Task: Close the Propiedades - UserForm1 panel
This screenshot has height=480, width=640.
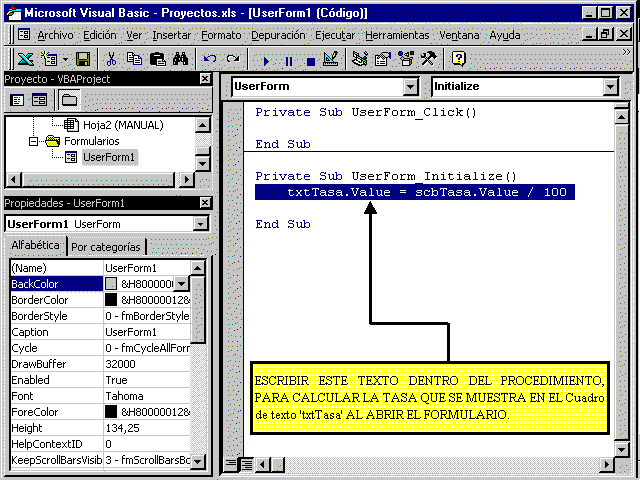Action: (x=205, y=203)
